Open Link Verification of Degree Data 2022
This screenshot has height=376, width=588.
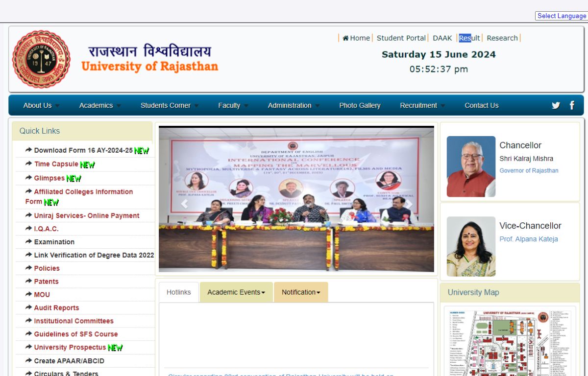[x=94, y=255]
